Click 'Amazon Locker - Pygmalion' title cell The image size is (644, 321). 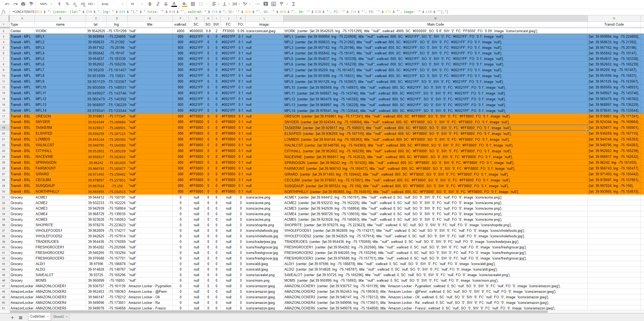point(150,286)
